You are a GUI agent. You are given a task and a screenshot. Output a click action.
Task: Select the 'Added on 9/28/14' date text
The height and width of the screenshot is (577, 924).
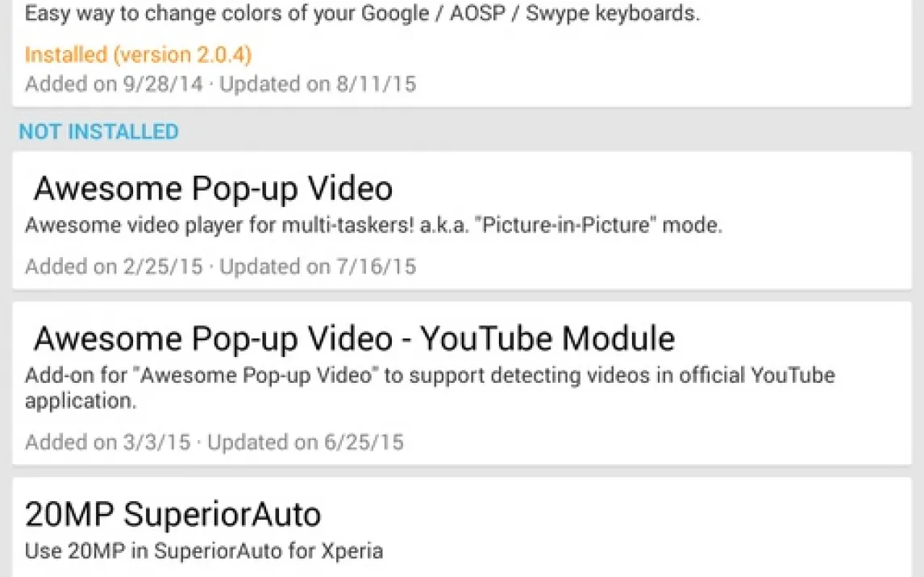point(114,84)
